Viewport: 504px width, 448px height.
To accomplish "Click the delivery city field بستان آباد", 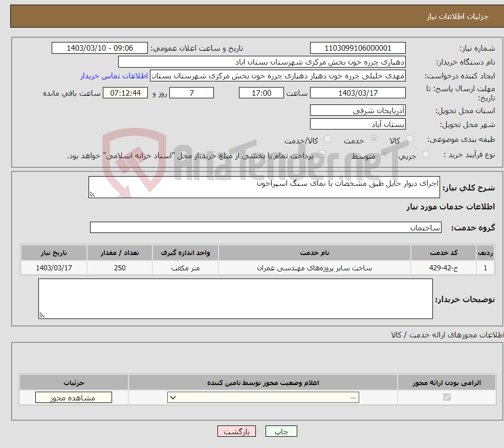I will (x=358, y=124).
